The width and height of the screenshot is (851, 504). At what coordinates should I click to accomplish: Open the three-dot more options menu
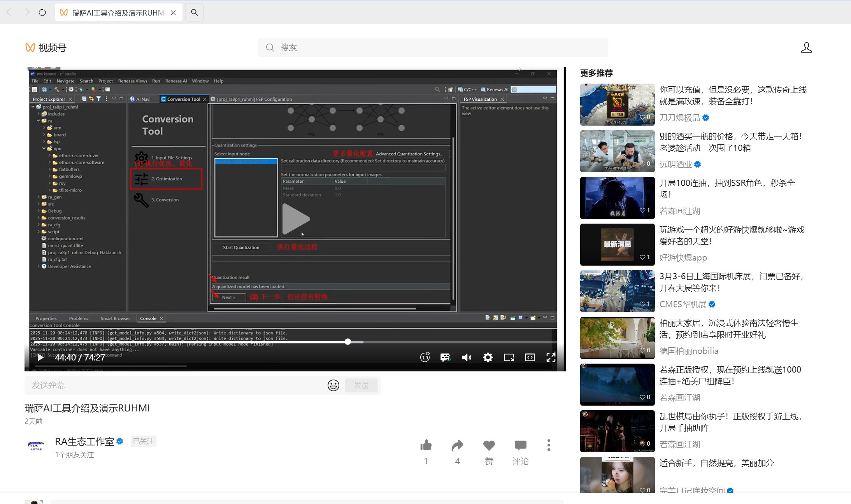point(549,445)
